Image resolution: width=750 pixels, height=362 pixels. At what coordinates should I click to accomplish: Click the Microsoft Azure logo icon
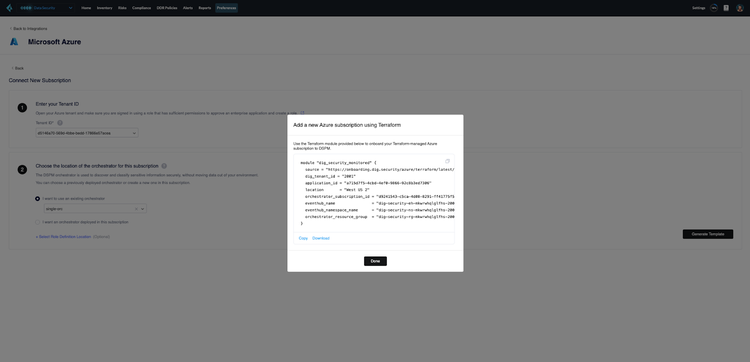point(14,42)
